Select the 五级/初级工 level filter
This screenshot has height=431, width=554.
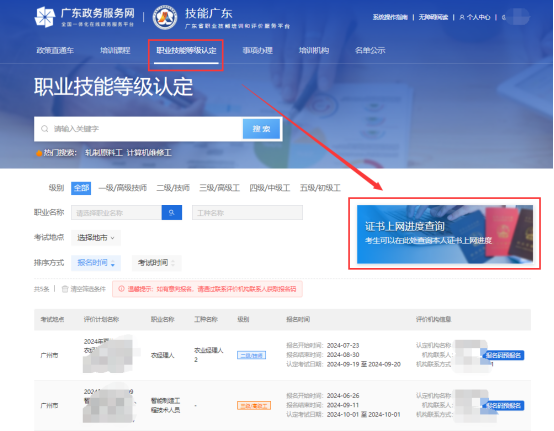pyautogui.click(x=320, y=188)
